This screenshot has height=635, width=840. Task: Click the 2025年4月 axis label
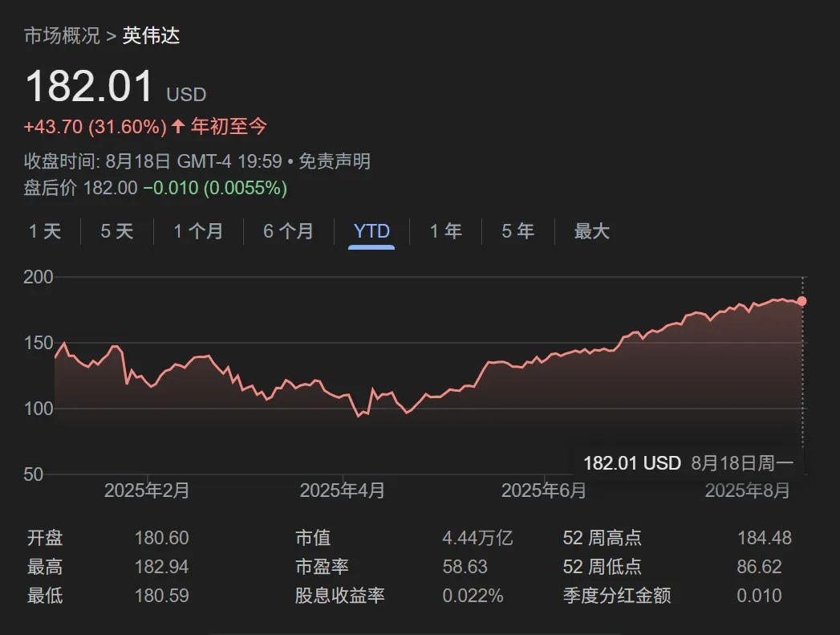point(343,490)
